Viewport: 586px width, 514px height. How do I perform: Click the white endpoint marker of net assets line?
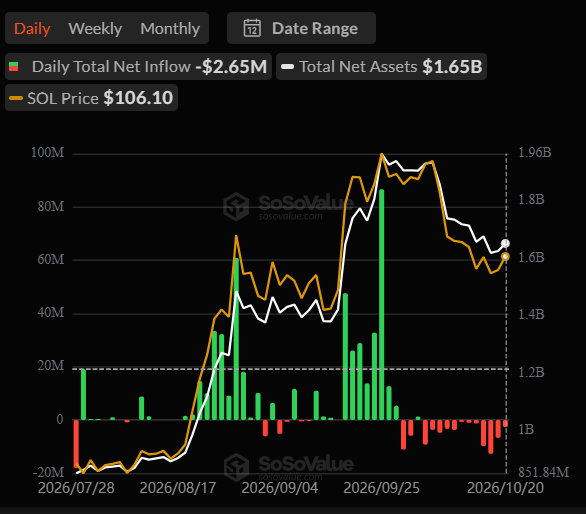pyautogui.click(x=505, y=244)
